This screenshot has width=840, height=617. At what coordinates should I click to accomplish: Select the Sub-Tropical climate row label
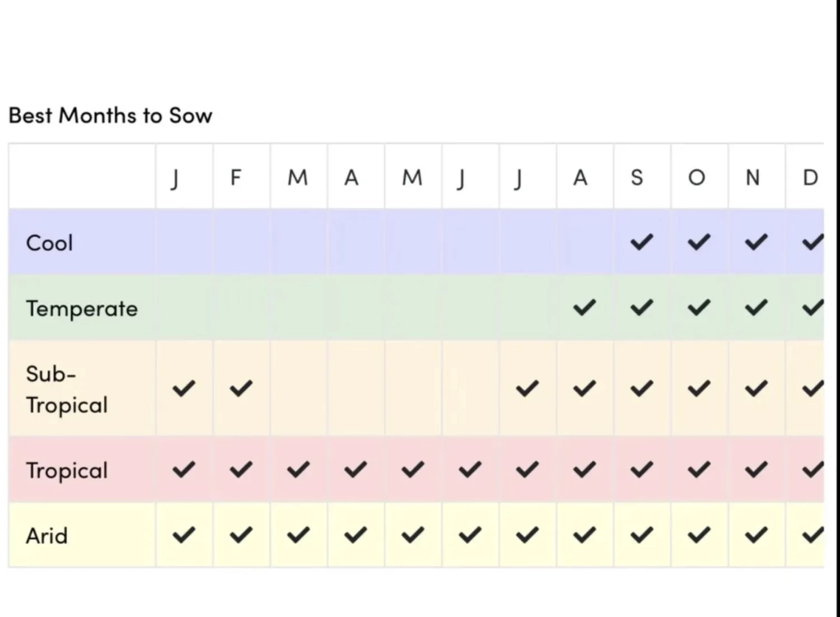click(x=67, y=389)
